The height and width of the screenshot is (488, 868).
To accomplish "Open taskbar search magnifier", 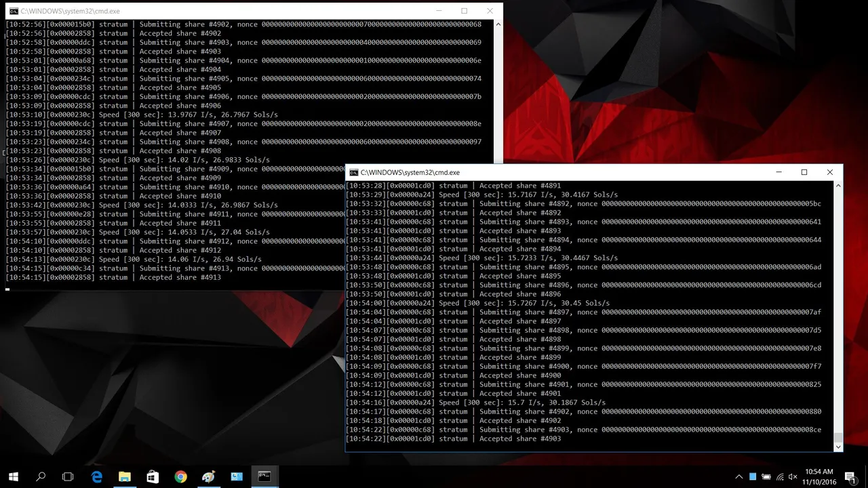I will pos(41,476).
